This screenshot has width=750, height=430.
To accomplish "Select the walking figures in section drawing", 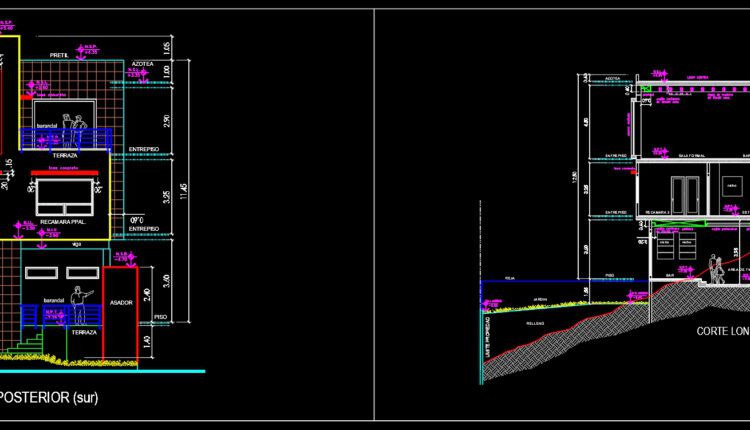I will [x=717, y=270].
